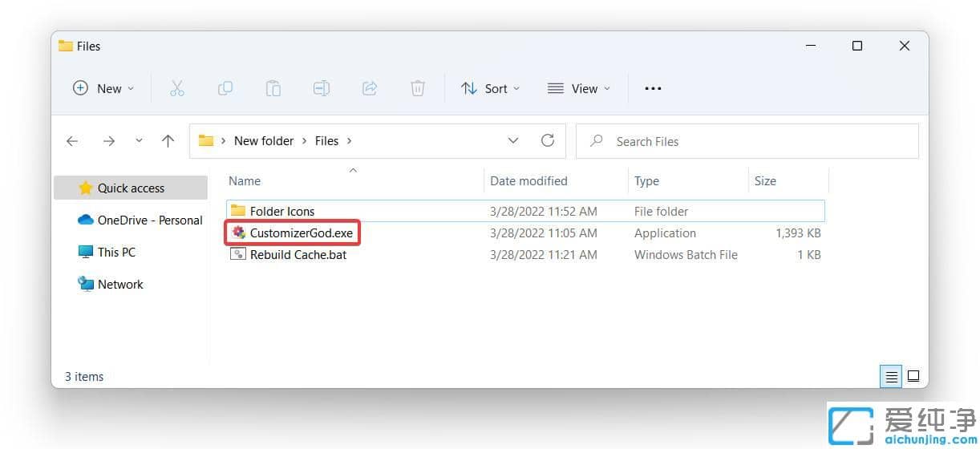The image size is (980, 449).
Task: Select the CustomizerGod.exe file
Action: [301, 233]
